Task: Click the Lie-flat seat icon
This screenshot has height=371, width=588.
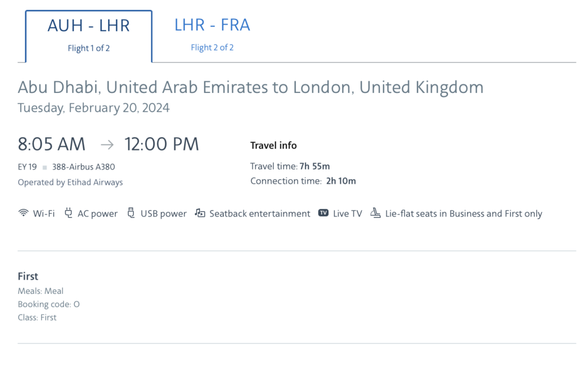Action: (x=376, y=213)
